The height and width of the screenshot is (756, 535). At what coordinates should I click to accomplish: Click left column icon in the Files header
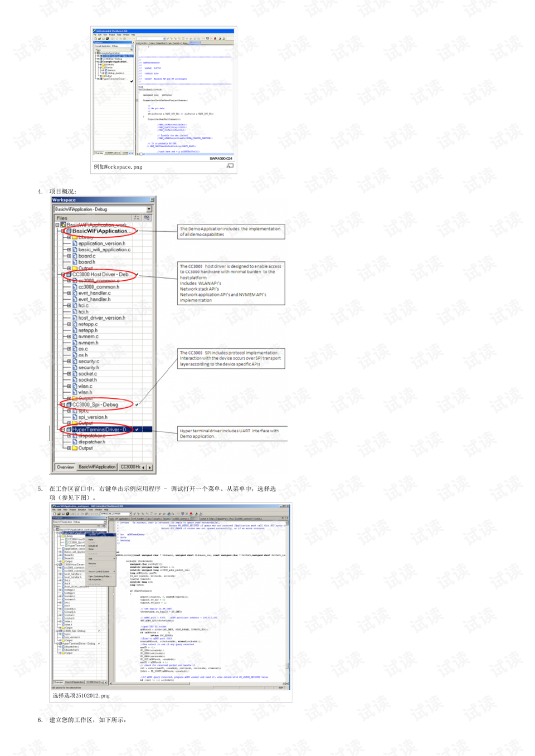(137, 218)
